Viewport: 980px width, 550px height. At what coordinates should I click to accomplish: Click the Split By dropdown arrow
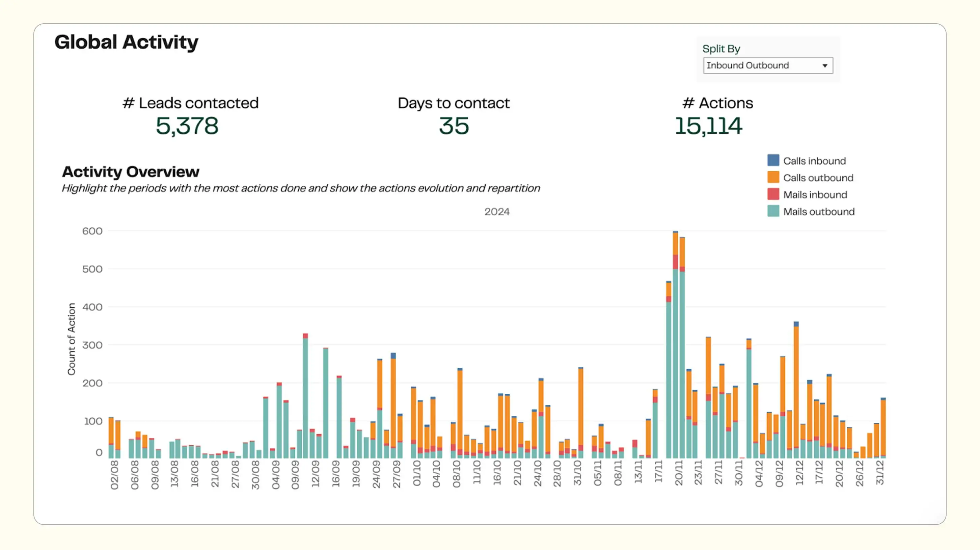(824, 66)
